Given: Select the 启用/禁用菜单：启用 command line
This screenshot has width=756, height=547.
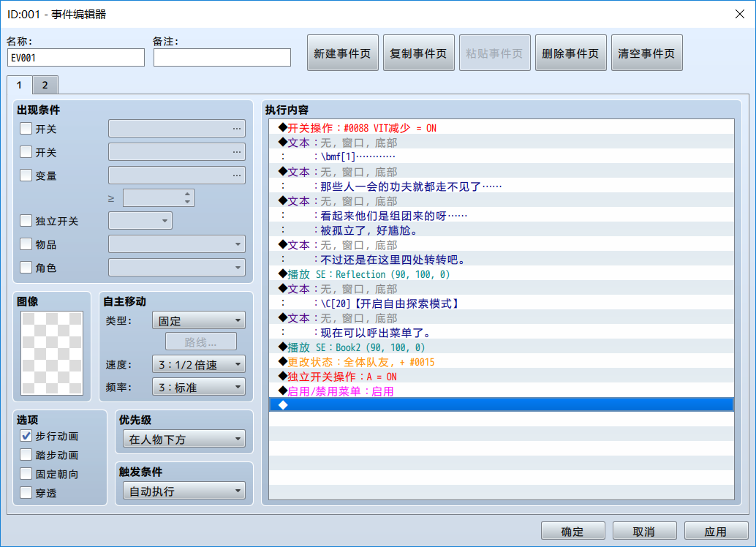Looking at the screenshot, I should tap(502, 391).
